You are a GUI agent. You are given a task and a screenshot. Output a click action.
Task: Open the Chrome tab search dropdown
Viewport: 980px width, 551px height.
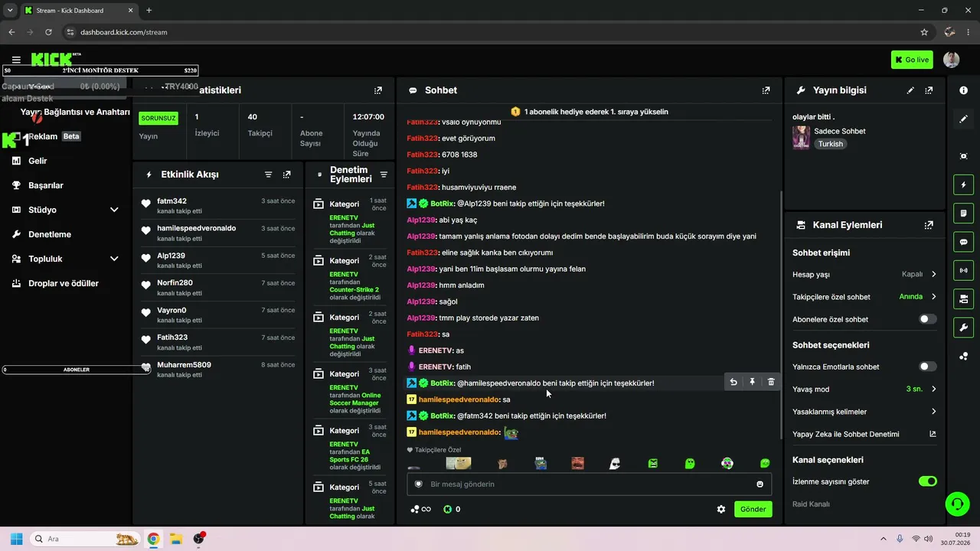[x=10, y=11]
